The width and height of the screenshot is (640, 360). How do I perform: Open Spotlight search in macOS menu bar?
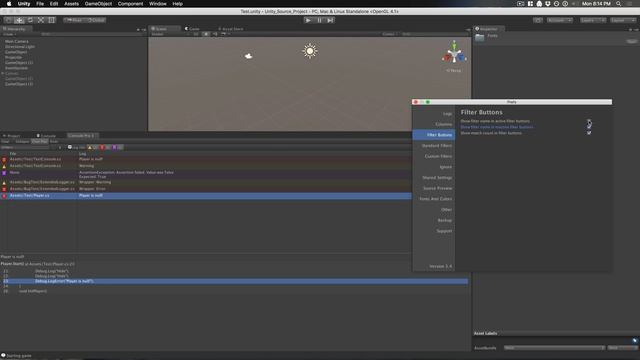point(618,4)
